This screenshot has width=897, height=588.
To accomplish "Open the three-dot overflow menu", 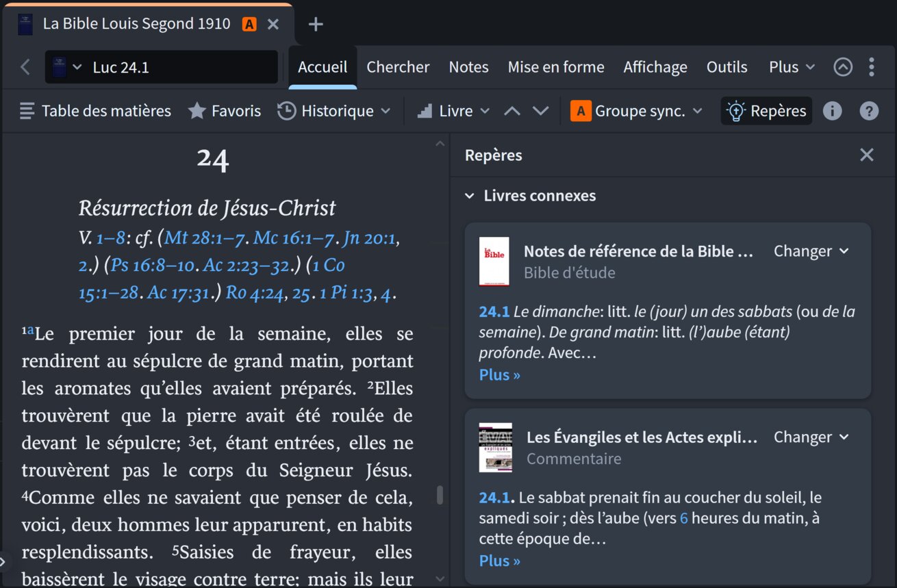I will point(872,67).
